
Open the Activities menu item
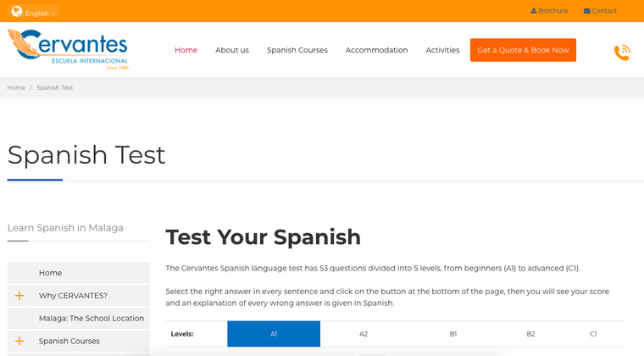click(x=442, y=50)
